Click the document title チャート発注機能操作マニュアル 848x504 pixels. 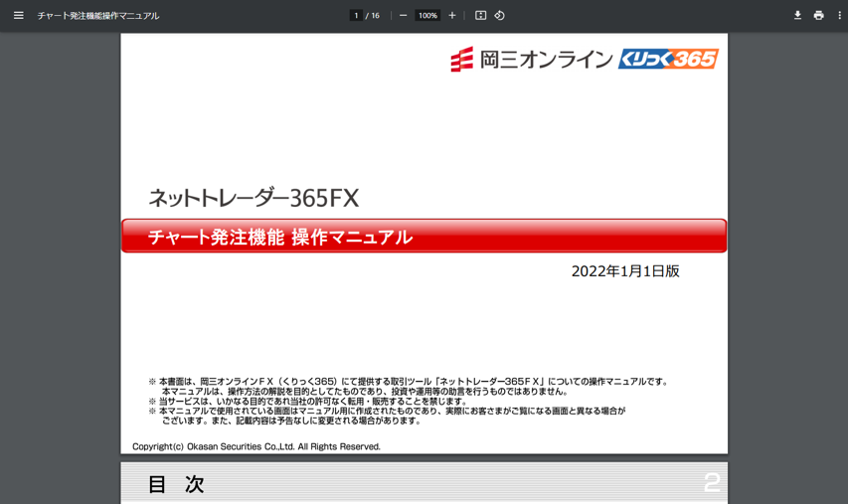coord(97,16)
